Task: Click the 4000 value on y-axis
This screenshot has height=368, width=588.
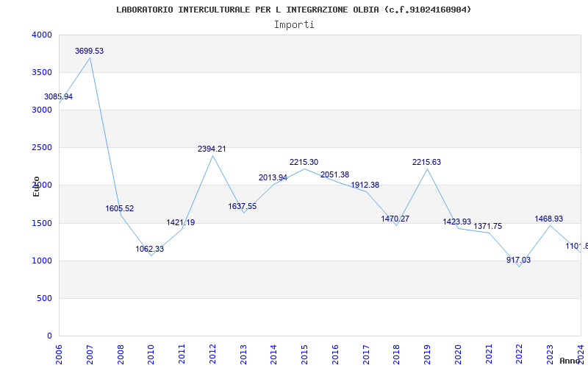Action: [x=42, y=35]
